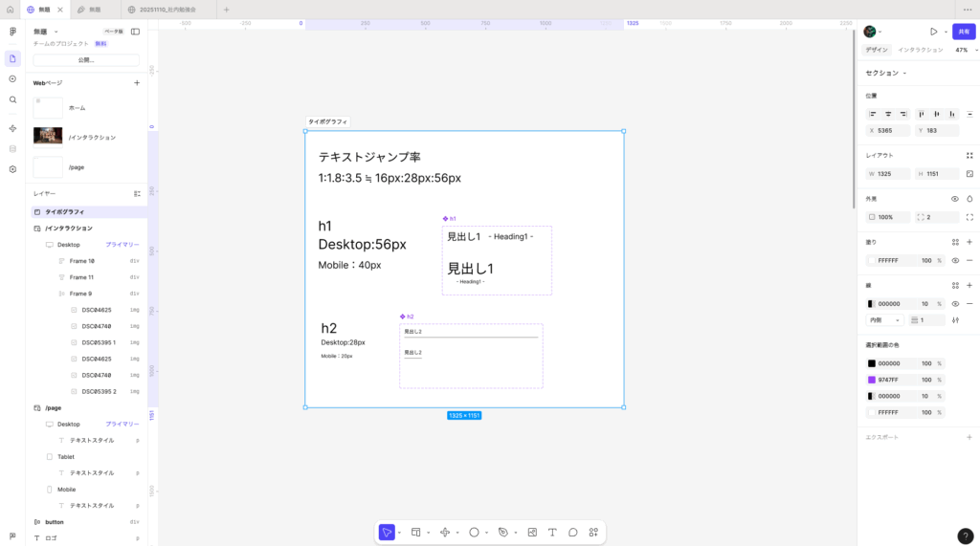Open the stroke position 内側 dropdown
Image resolution: width=980 pixels, height=546 pixels.
[x=884, y=320]
